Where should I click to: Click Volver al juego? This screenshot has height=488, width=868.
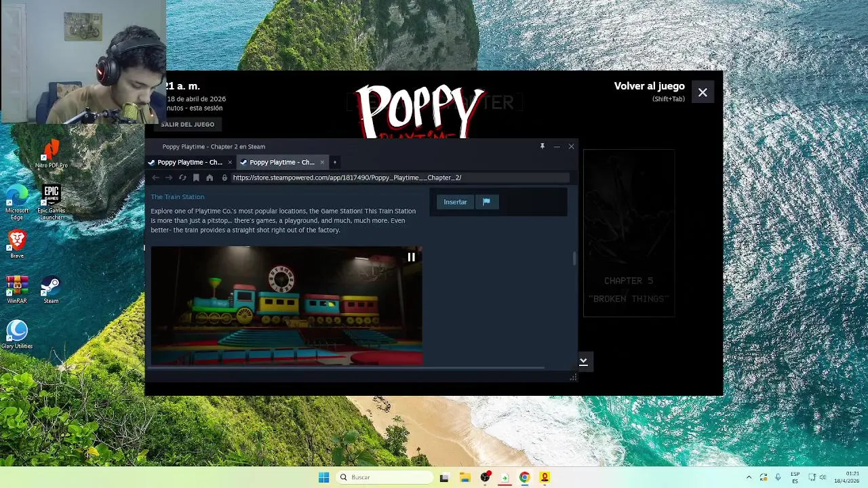[649, 86]
